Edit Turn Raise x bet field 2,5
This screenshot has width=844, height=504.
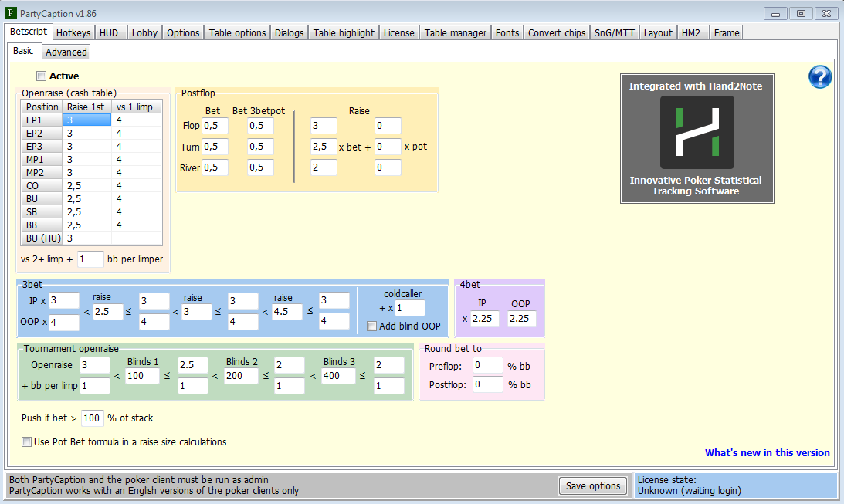click(324, 147)
